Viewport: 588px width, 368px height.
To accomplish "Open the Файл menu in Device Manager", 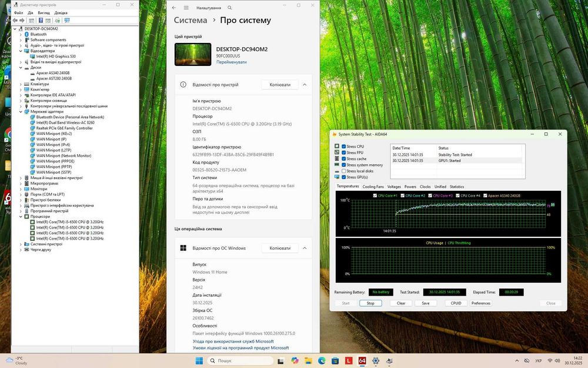I will (x=18, y=13).
